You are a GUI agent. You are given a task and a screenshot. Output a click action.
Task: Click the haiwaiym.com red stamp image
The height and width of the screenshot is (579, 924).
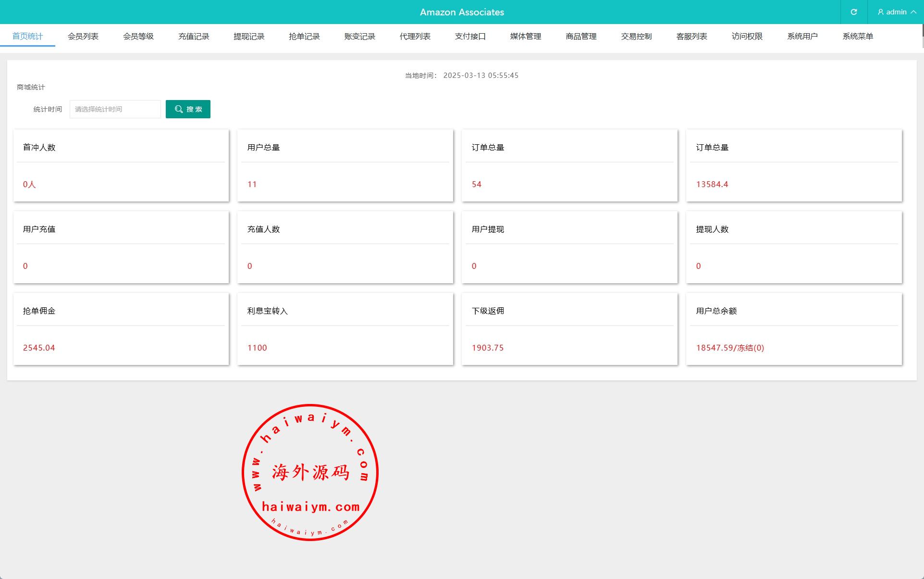click(x=310, y=472)
